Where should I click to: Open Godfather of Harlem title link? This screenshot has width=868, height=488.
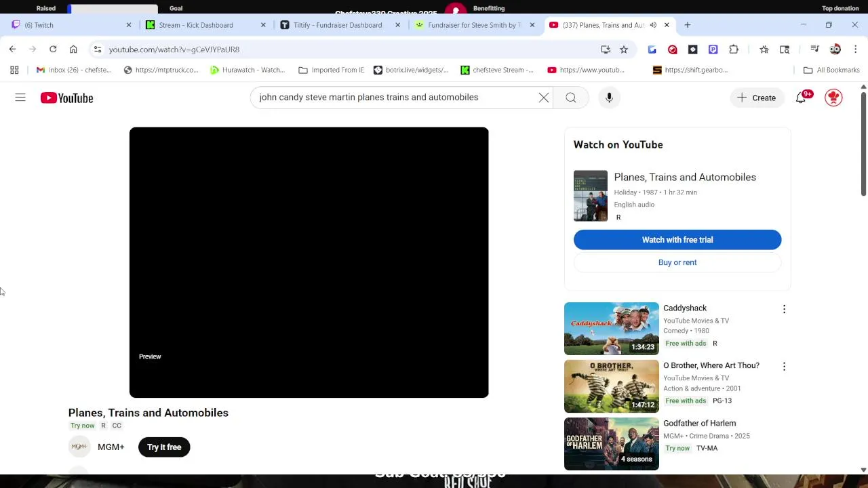699,424
